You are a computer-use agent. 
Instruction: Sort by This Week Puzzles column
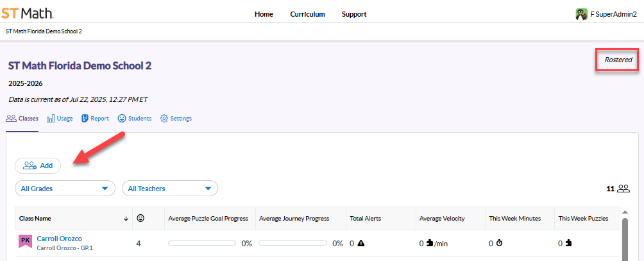tap(583, 219)
